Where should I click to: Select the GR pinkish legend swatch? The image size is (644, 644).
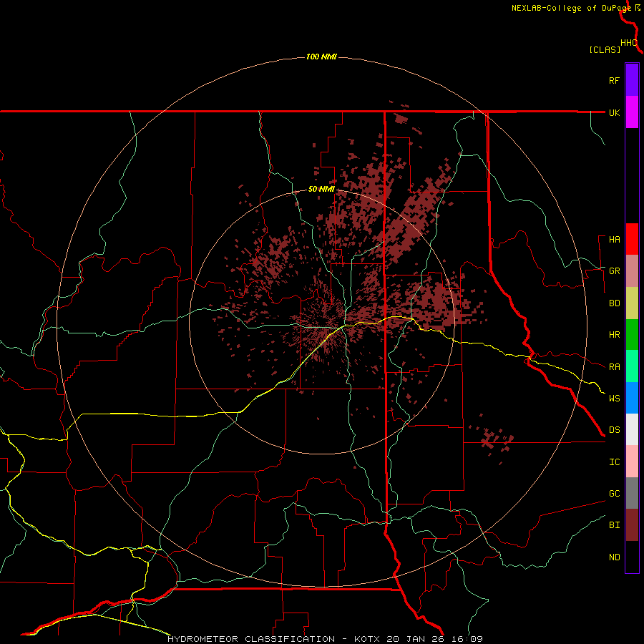pos(632,270)
